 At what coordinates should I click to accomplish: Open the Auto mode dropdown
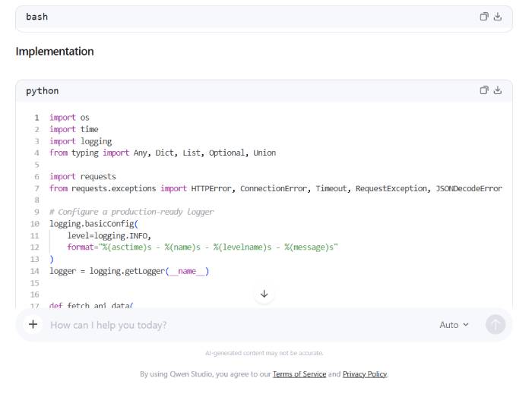(x=454, y=325)
